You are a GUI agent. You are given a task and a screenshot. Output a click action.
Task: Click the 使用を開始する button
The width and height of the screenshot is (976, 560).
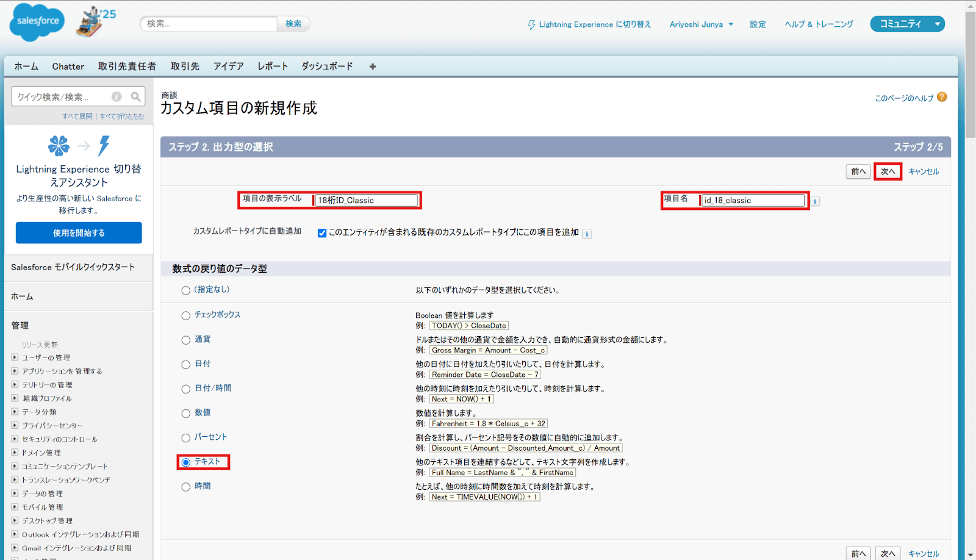coord(78,232)
